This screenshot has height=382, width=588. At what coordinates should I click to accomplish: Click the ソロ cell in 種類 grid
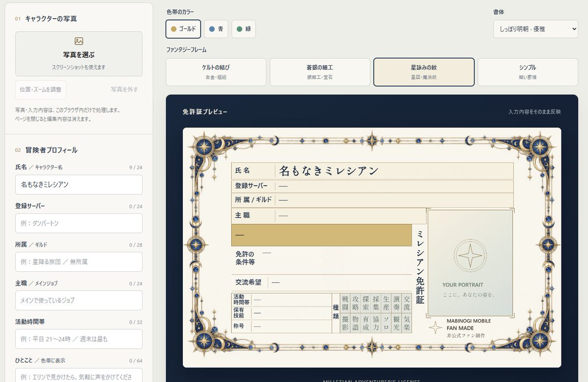coord(386,323)
